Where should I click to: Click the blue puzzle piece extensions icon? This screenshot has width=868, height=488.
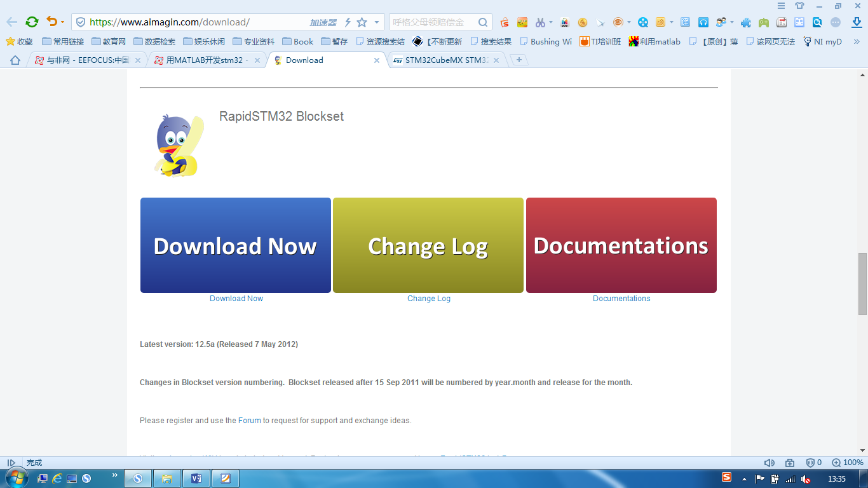746,22
